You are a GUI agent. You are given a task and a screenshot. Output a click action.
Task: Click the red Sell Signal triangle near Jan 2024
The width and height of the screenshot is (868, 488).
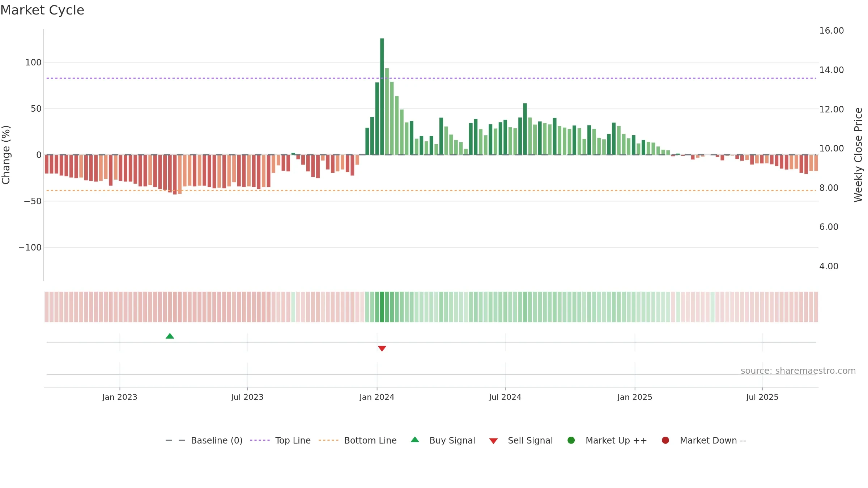click(x=382, y=348)
